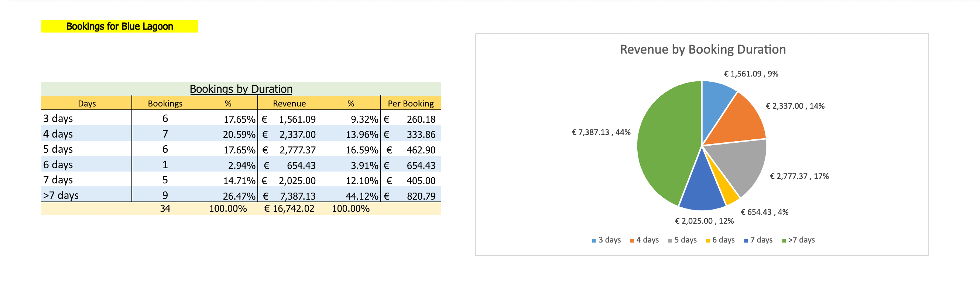980x288 pixels.
Task: Select the chart title "Revenue by Booking Duration"
Action: [x=703, y=50]
